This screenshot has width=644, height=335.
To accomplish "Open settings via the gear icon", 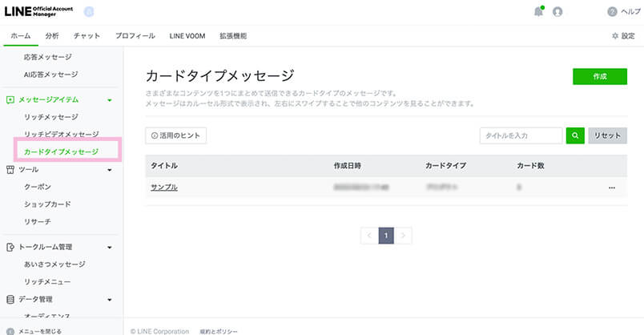I will tap(615, 36).
